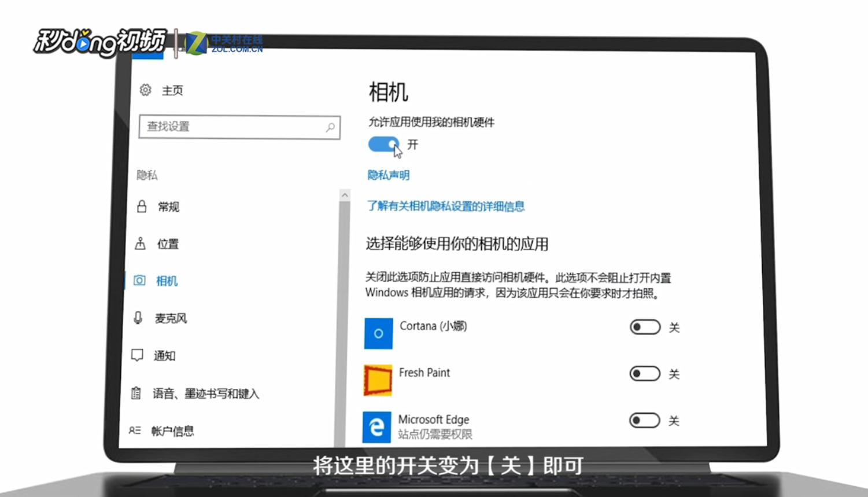Click the notification bubble icon beside 通知

coord(137,355)
